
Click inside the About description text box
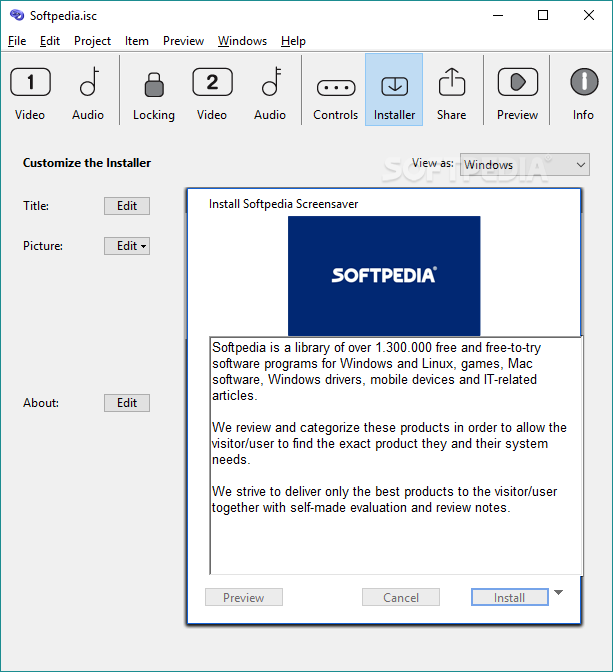(396, 456)
